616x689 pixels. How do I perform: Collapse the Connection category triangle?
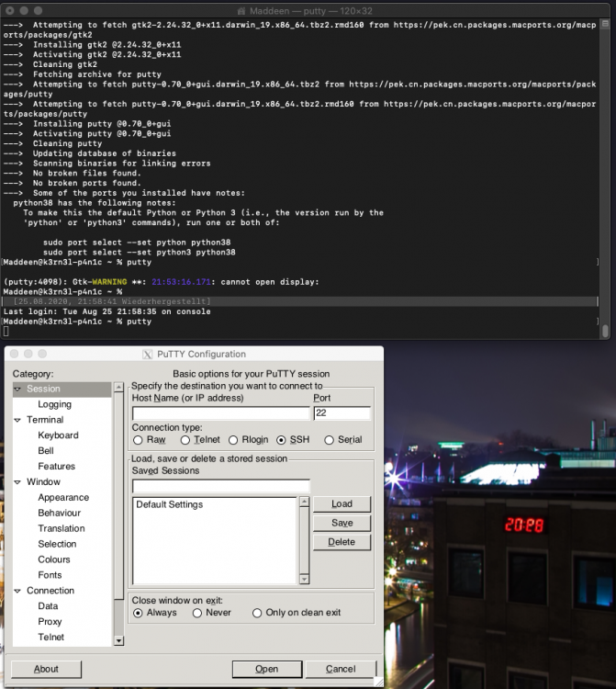pyautogui.click(x=17, y=591)
